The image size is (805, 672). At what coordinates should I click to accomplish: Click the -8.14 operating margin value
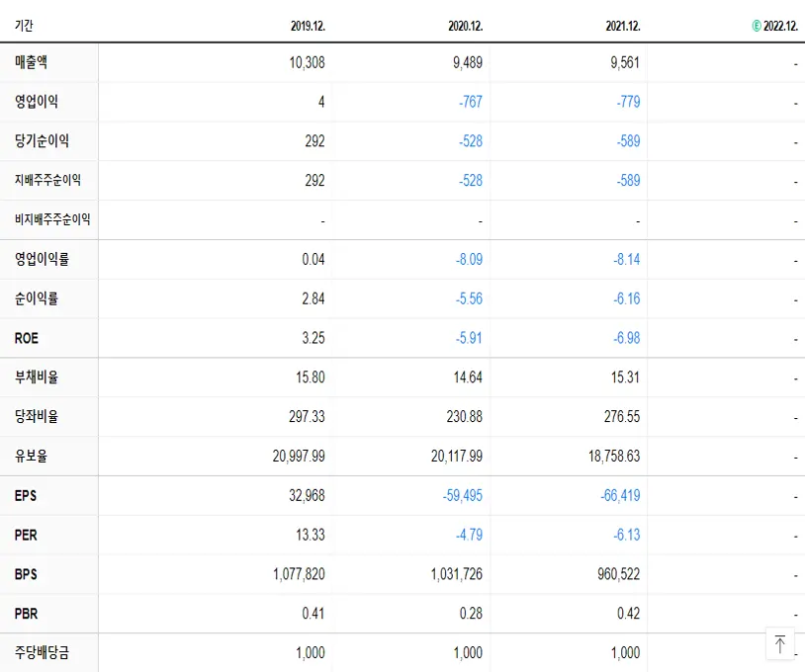pos(627,259)
